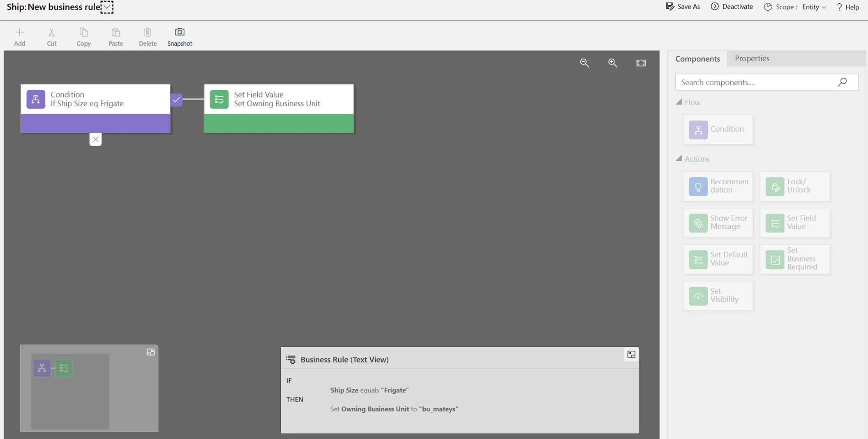
Task: Open the business rule name chevron dropdown
Action: (x=107, y=7)
